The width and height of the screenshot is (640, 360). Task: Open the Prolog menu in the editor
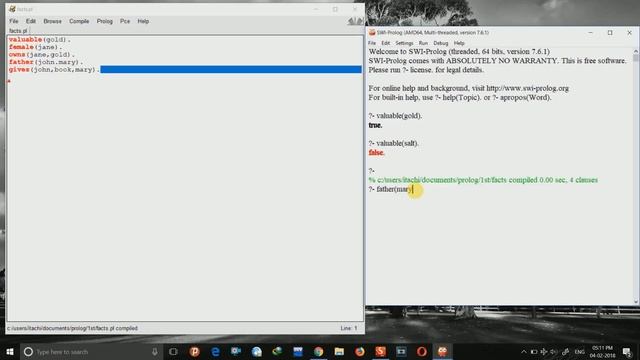(x=104, y=21)
